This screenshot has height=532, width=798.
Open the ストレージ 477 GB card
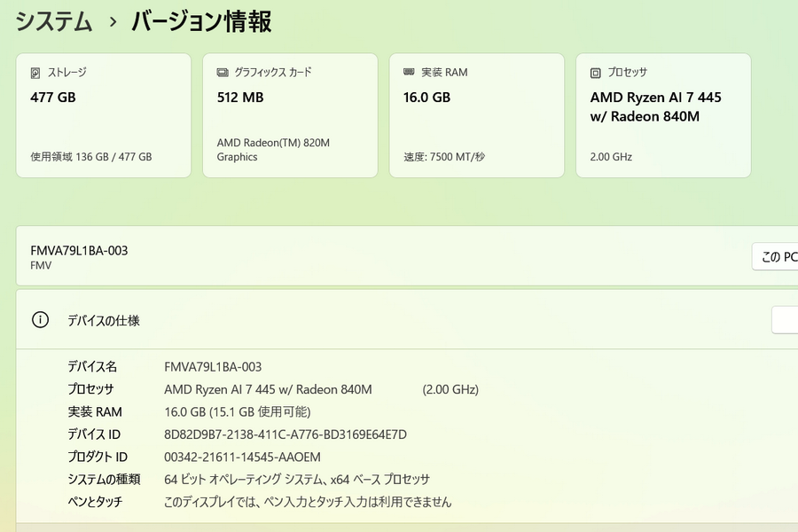(103, 115)
